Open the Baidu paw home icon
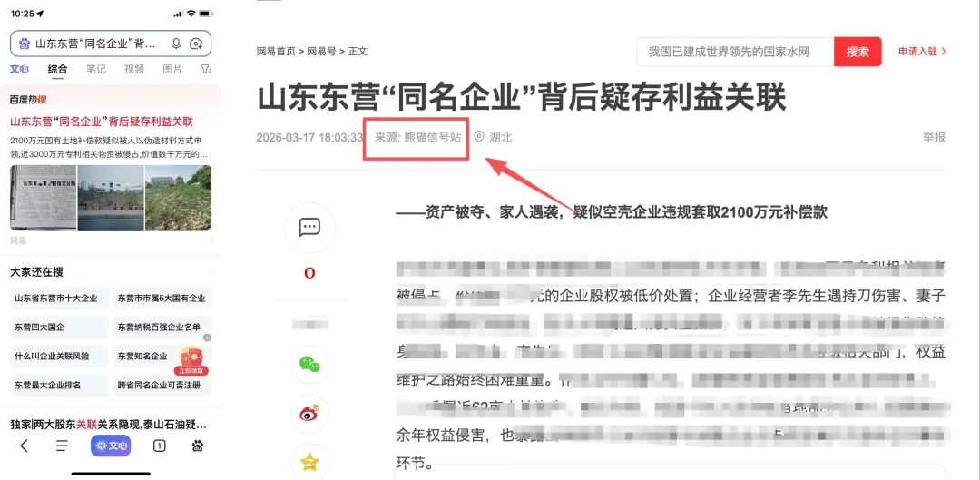 pyautogui.click(x=198, y=446)
